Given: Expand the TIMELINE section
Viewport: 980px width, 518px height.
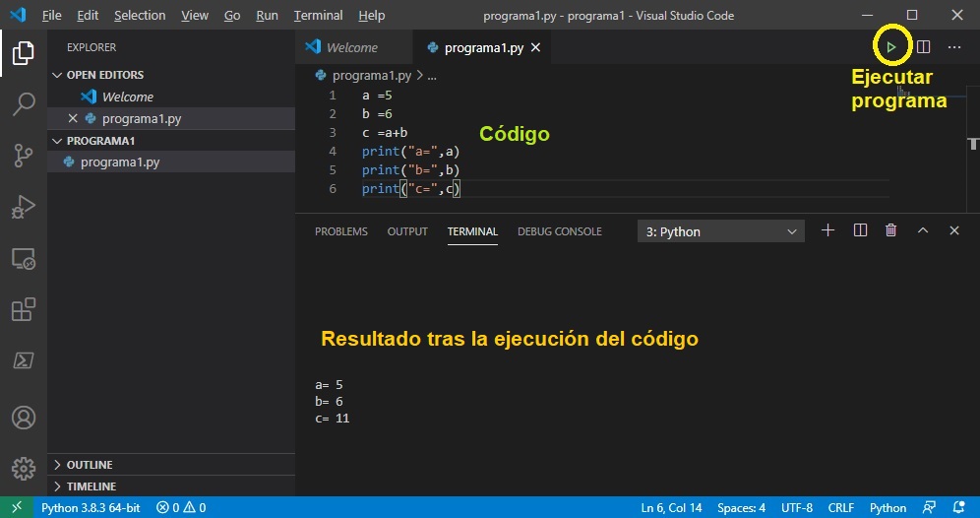Looking at the screenshot, I should click(x=91, y=486).
